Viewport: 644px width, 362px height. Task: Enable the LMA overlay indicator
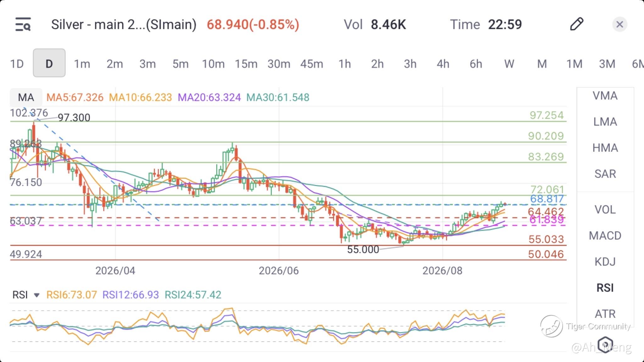605,122
